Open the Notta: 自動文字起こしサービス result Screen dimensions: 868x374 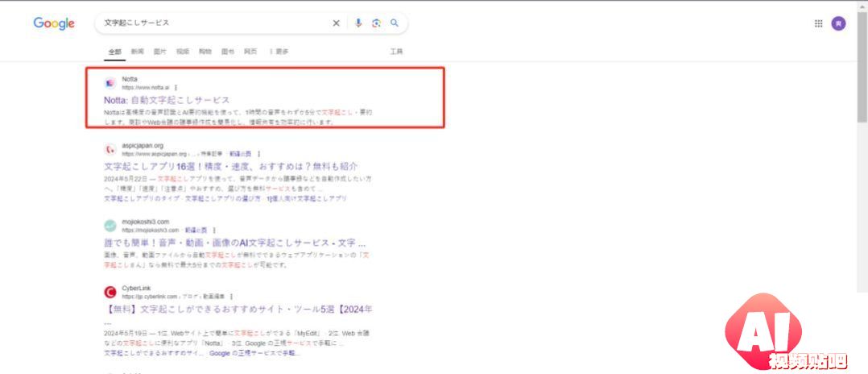click(167, 100)
